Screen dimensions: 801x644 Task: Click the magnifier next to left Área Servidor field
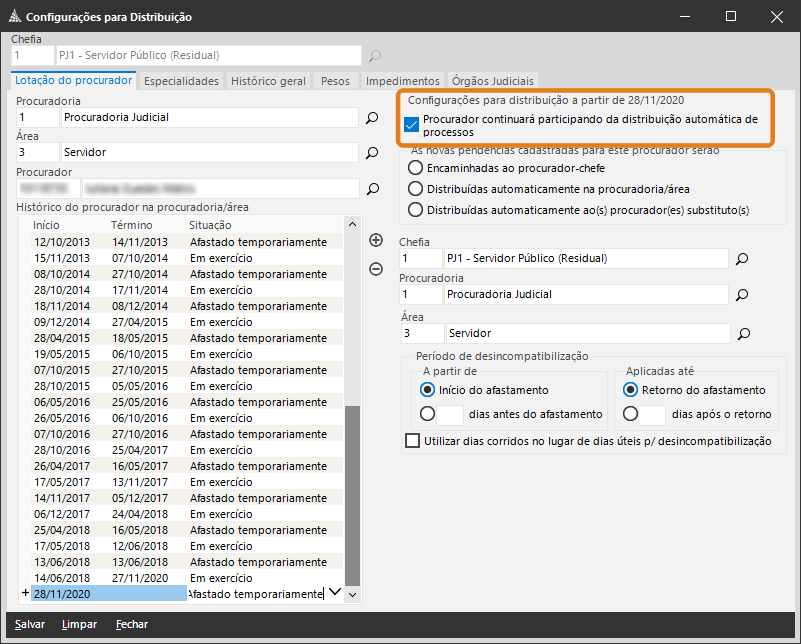(x=372, y=153)
